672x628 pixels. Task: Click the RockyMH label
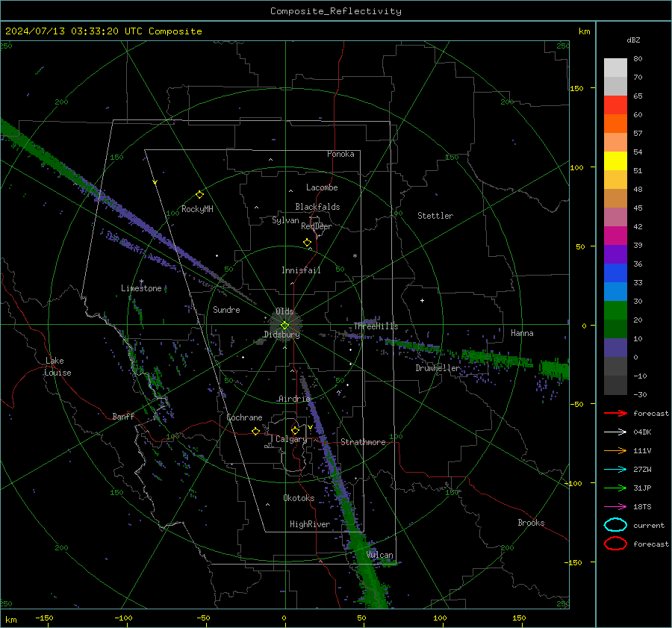[197, 209]
